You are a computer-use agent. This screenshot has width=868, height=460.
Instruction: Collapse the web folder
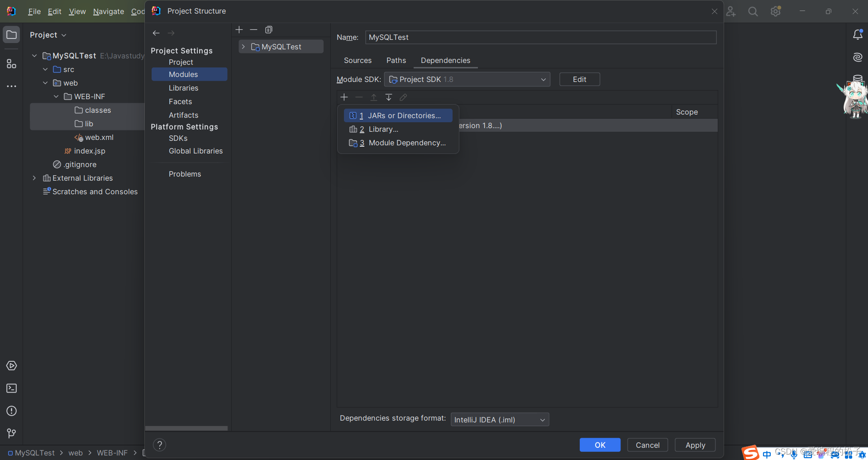(x=45, y=83)
